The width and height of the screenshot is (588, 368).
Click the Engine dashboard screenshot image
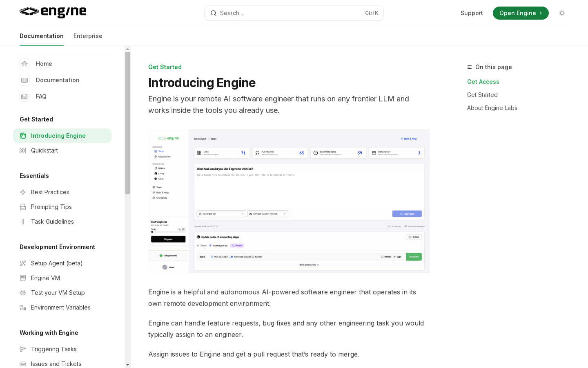point(289,201)
